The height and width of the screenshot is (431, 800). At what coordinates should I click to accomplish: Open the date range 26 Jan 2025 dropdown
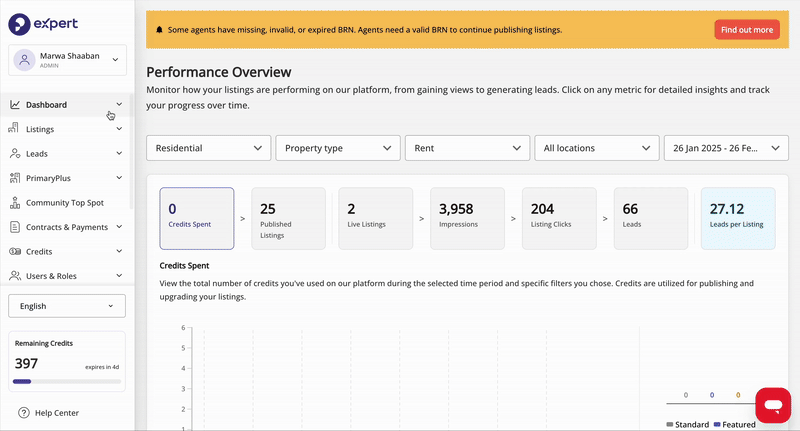click(726, 148)
